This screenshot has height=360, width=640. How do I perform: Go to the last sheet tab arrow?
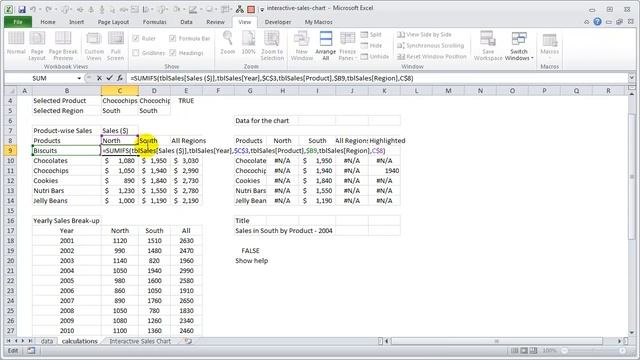point(30,341)
